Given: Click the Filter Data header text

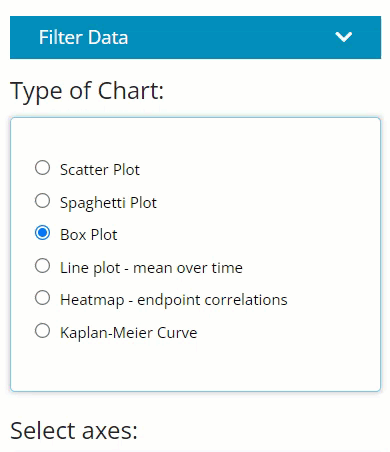Looking at the screenshot, I should click(83, 37).
